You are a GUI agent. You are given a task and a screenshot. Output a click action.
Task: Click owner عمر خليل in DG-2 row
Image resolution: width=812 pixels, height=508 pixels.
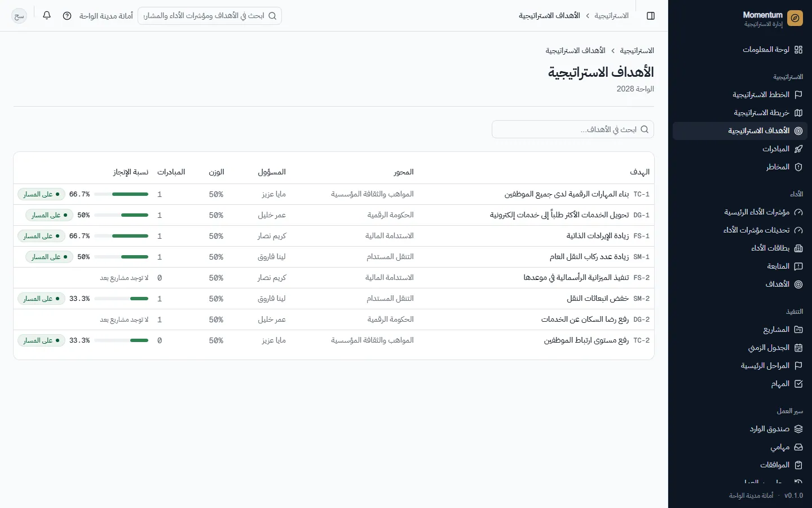[272, 319]
